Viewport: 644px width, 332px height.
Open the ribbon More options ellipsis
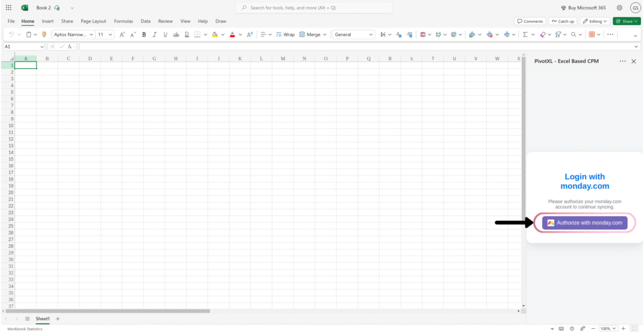[x=610, y=35]
